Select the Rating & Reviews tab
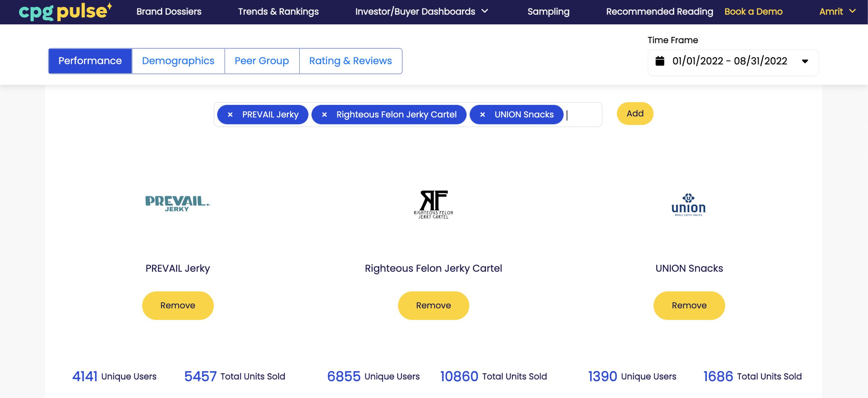Image resolution: width=868 pixels, height=398 pixels. tap(350, 61)
